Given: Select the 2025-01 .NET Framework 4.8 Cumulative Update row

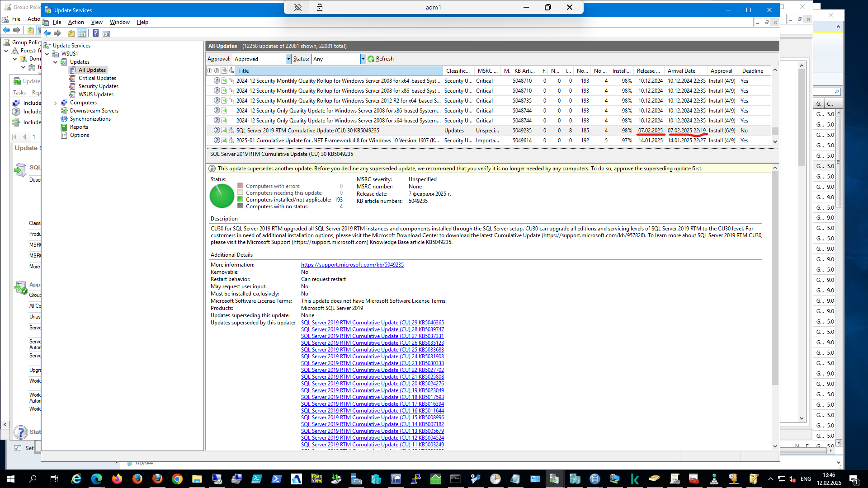Looking at the screenshot, I should click(489, 141).
